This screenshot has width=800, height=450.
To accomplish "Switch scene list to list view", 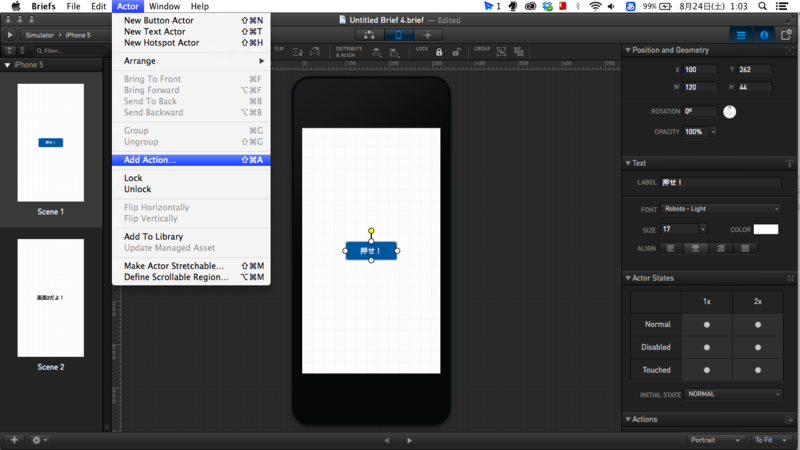I will coord(22,51).
